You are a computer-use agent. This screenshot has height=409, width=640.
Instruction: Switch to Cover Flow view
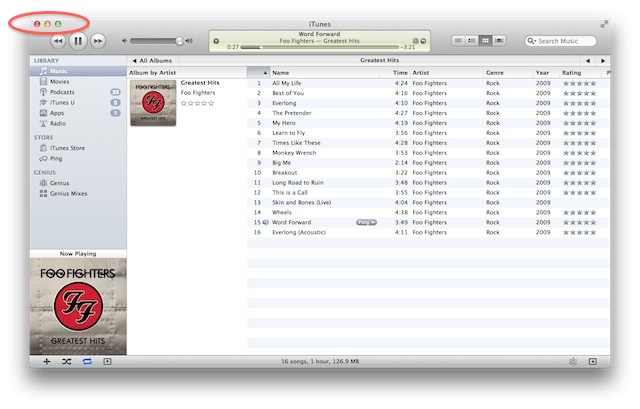pyautogui.click(x=499, y=41)
